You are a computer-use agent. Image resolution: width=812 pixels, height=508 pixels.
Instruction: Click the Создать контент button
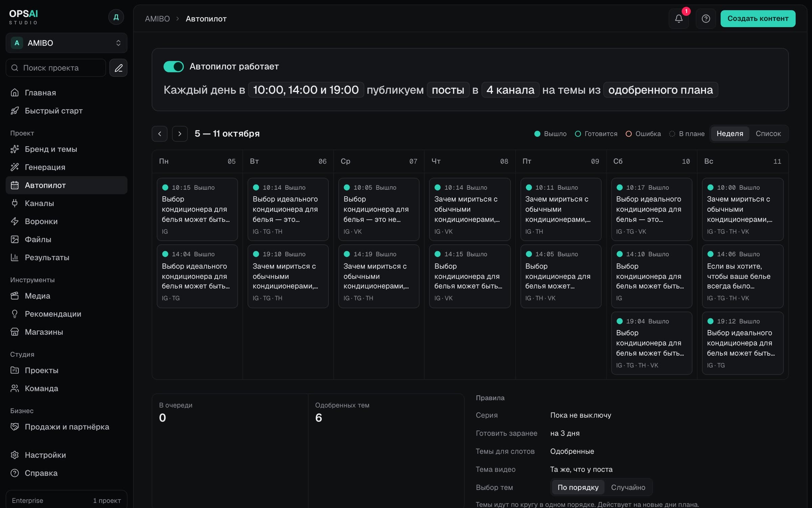click(758, 19)
